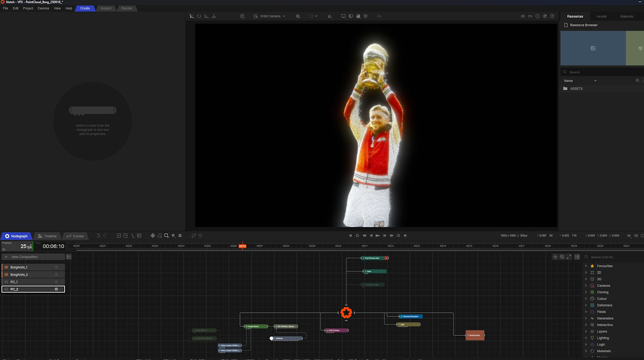The image size is (644, 360).
Task: Switch to the Timeline tab
Action: 47,236
